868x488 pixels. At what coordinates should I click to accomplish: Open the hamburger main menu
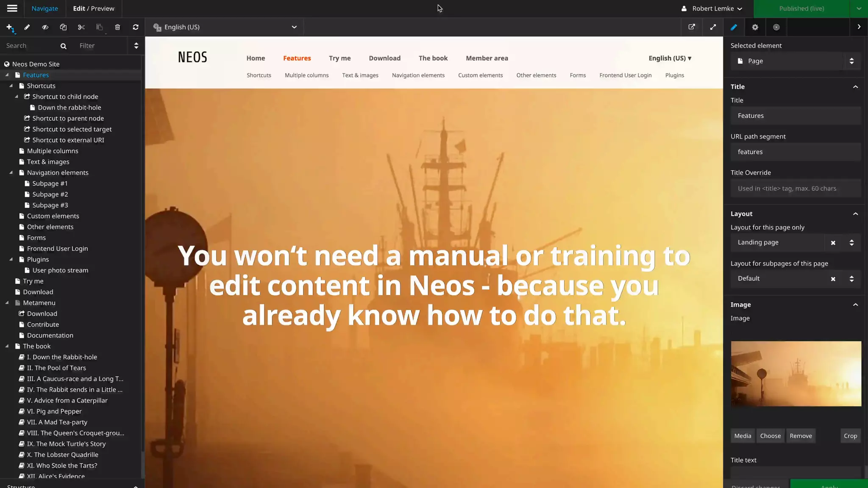pyautogui.click(x=12, y=8)
